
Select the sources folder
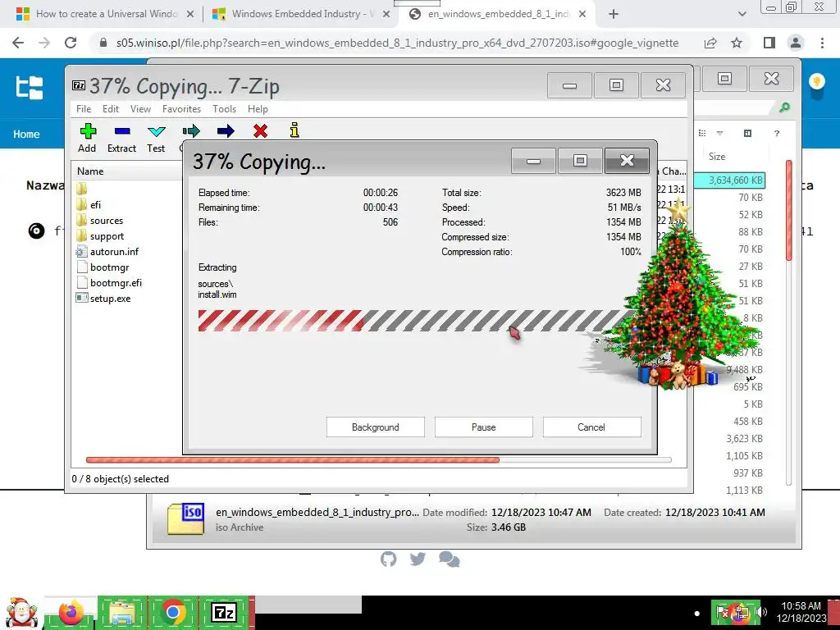106,220
